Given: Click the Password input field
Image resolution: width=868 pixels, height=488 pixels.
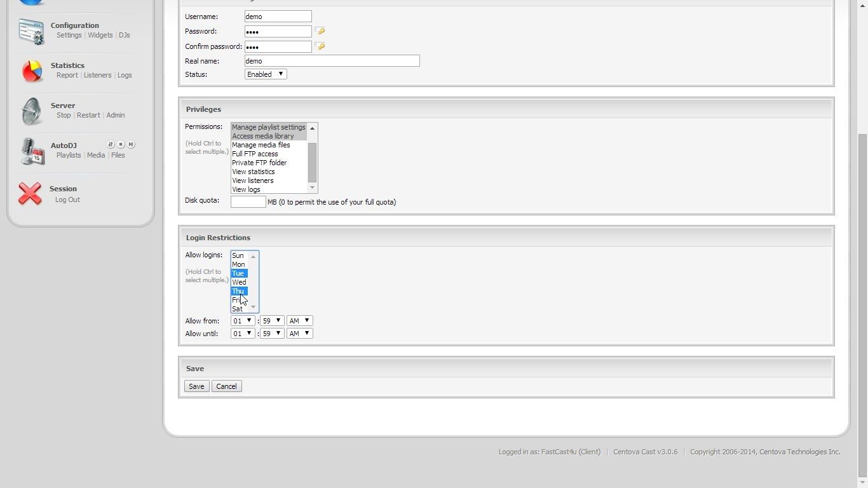Looking at the screenshot, I should [x=278, y=31].
